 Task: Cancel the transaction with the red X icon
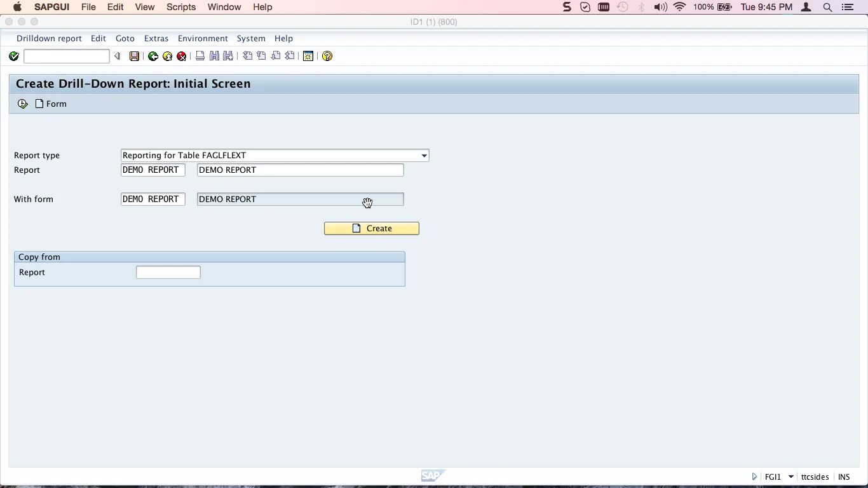click(181, 56)
